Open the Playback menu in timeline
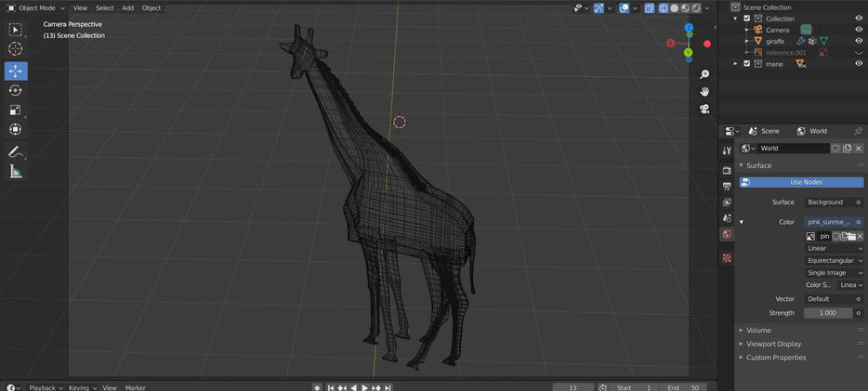The image size is (868, 391). point(46,387)
